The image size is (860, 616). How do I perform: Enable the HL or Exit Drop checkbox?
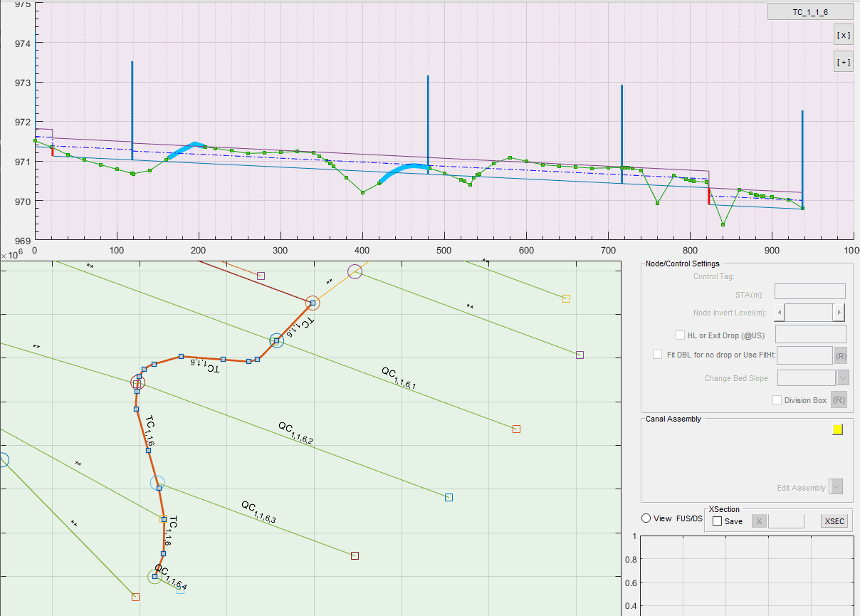[680, 335]
